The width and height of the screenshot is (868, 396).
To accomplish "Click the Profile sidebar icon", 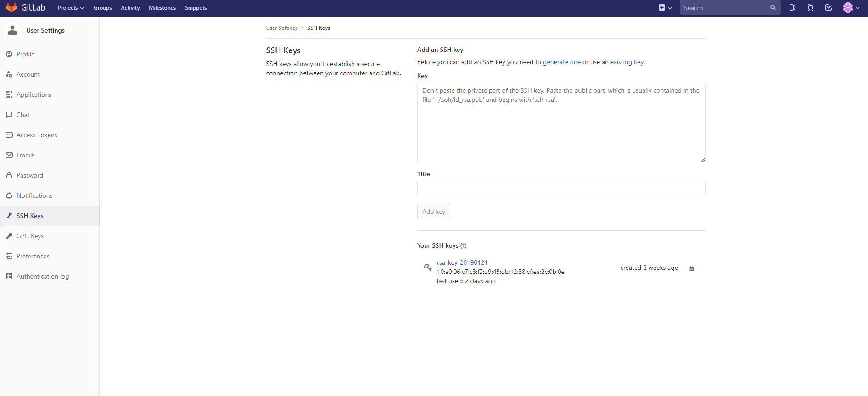I will tap(9, 54).
